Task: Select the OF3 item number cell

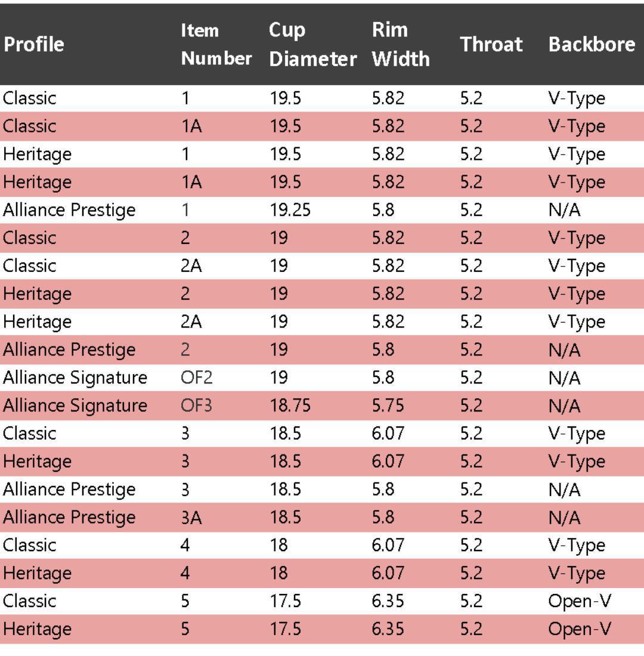Action: coord(197,406)
